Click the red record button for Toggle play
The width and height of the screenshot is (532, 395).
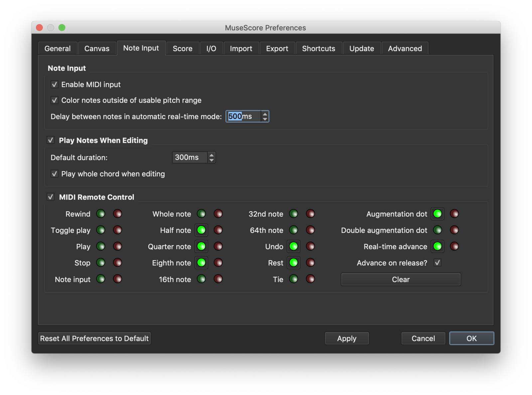(117, 230)
